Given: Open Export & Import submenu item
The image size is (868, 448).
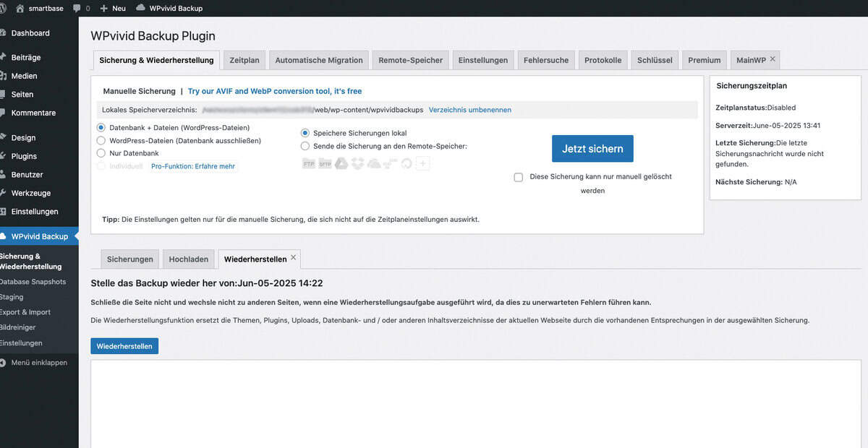Looking at the screenshot, I should tap(25, 312).
